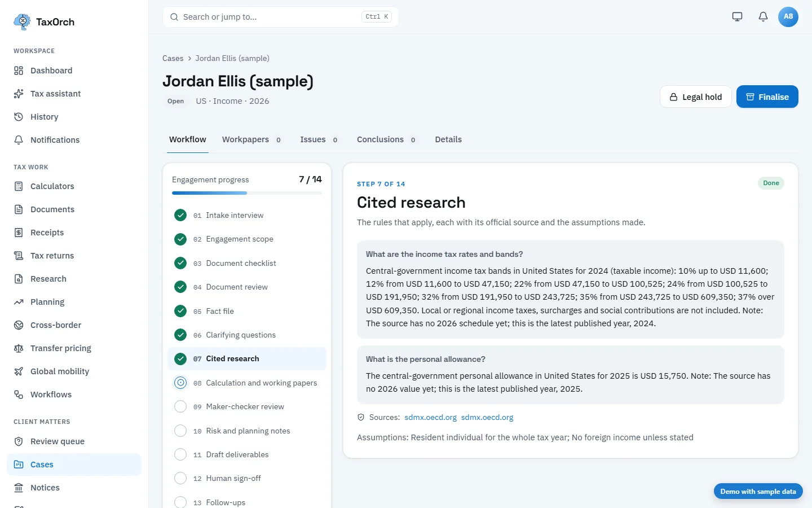Image resolution: width=812 pixels, height=508 pixels.
Task: Click the Finalise button
Action: [x=767, y=97]
